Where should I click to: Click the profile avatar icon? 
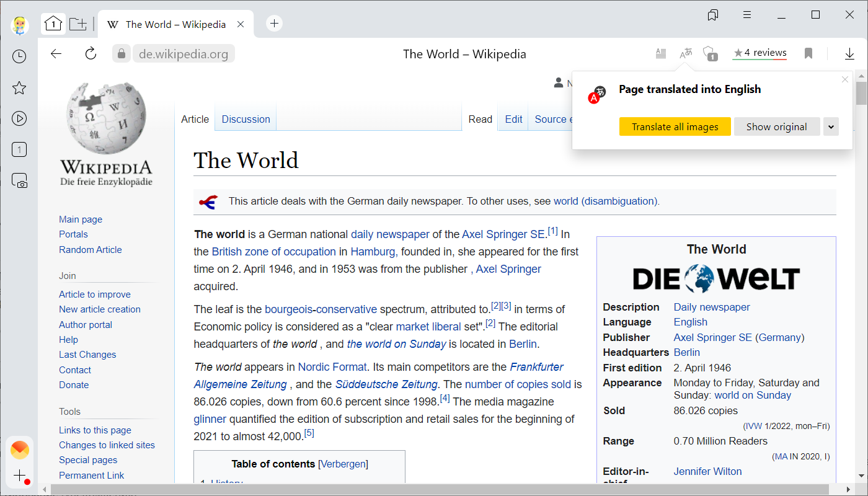click(x=19, y=25)
